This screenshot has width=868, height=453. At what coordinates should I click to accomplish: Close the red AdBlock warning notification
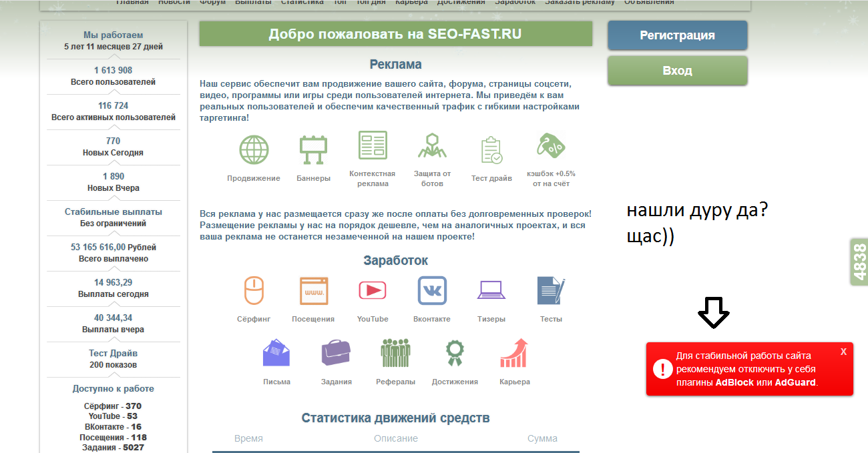pos(844,351)
